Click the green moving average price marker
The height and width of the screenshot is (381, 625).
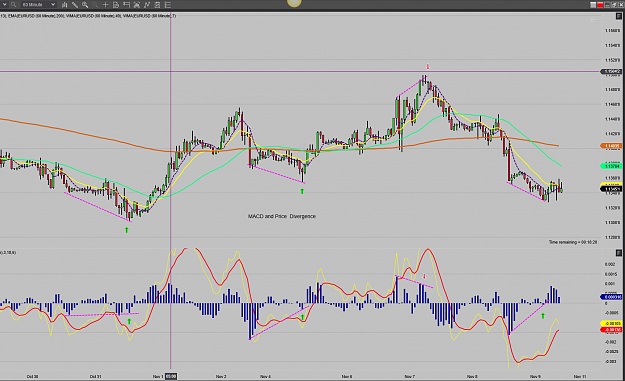[x=611, y=166]
